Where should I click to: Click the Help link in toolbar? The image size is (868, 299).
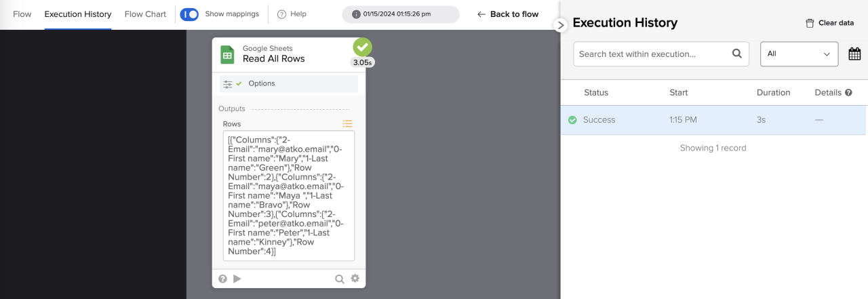coord(292,14)
